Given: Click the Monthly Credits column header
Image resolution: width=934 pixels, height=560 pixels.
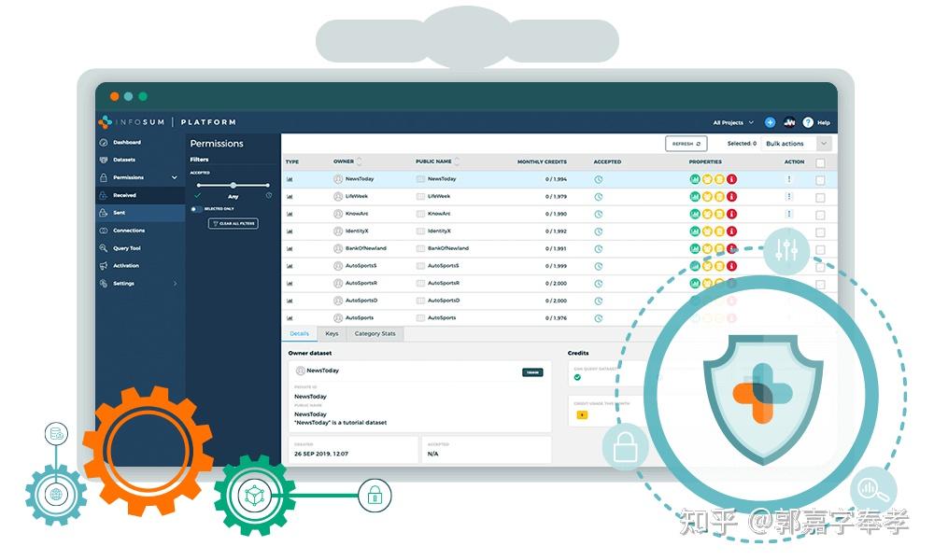Looking at the screenshot, I should click(x=542, y=161).
